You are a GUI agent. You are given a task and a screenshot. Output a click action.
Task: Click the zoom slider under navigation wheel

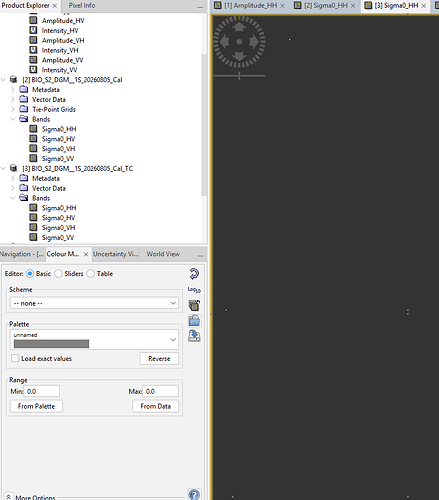click(x=239, y=76)
